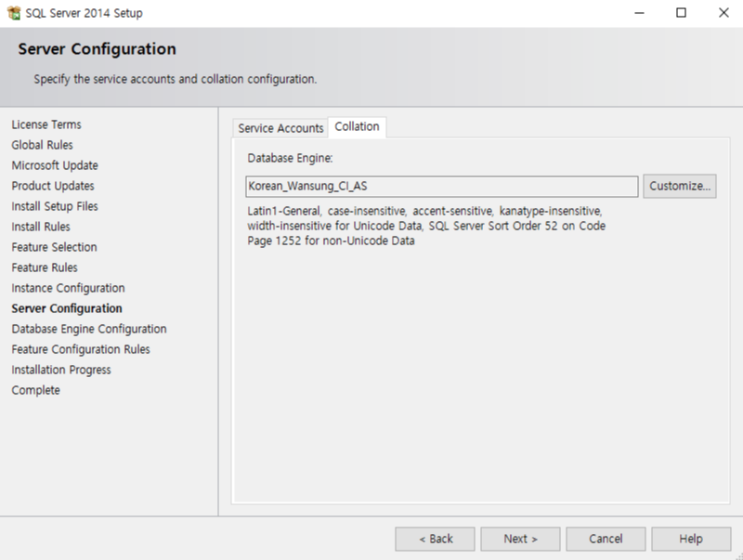Go Back to previous page
Image resolution: width=743 pixels, height=560 pixels.
click(x=435, y=540)
